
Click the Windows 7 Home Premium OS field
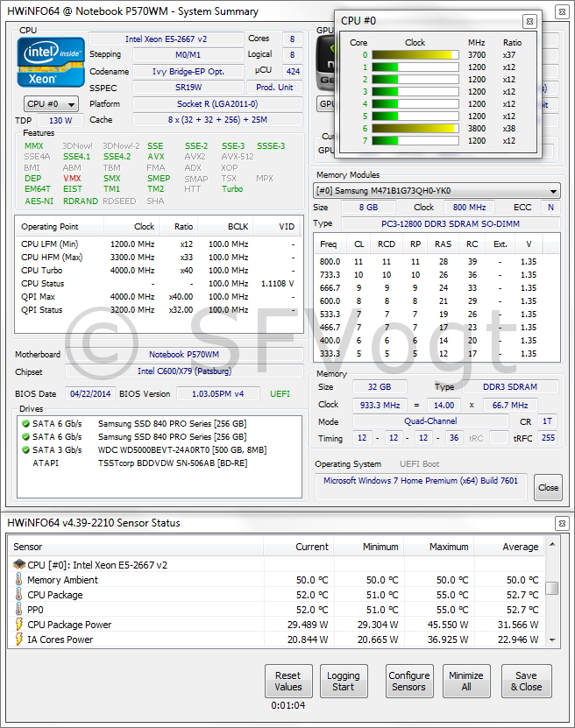[x=421, y=485]
